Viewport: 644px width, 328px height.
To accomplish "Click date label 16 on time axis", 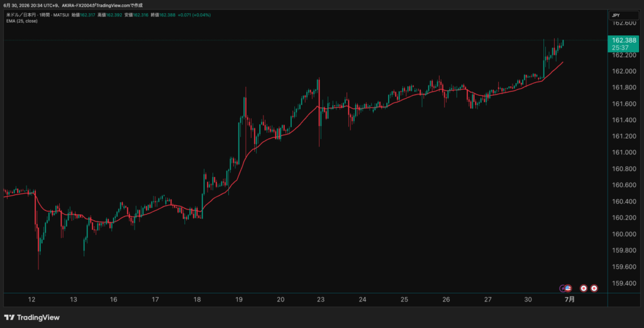I will (x=113, y=300).
